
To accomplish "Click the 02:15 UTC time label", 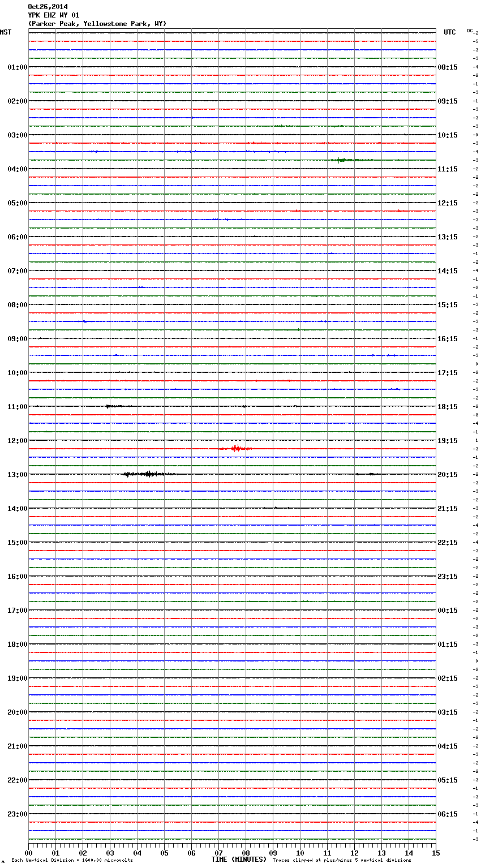I will [x=448, y=678].
